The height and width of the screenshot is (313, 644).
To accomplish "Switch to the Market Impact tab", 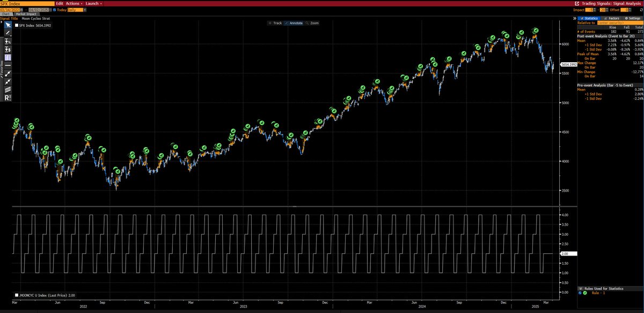I will pyautogui.click(x=26, y=14).
